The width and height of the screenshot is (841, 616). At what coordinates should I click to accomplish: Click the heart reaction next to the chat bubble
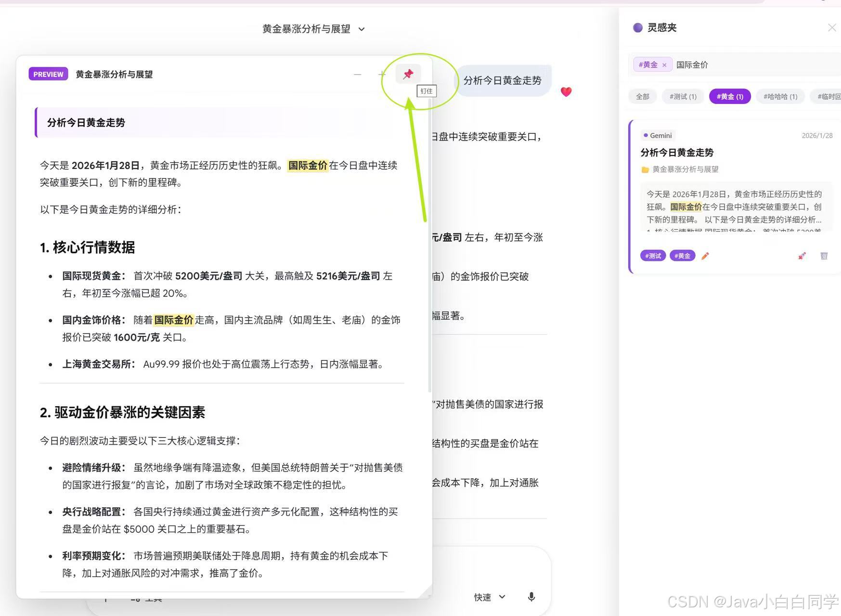tap(566, 92)
